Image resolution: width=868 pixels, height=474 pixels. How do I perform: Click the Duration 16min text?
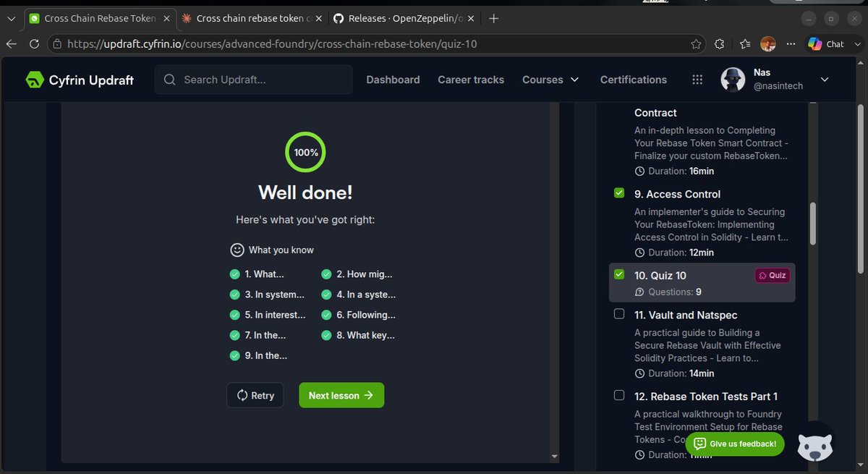(x=681, y=172)
